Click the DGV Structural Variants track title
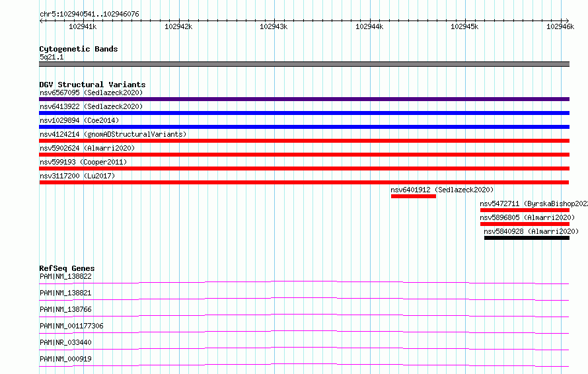Viewport: 588px width, 374px height. coord(92,85)
